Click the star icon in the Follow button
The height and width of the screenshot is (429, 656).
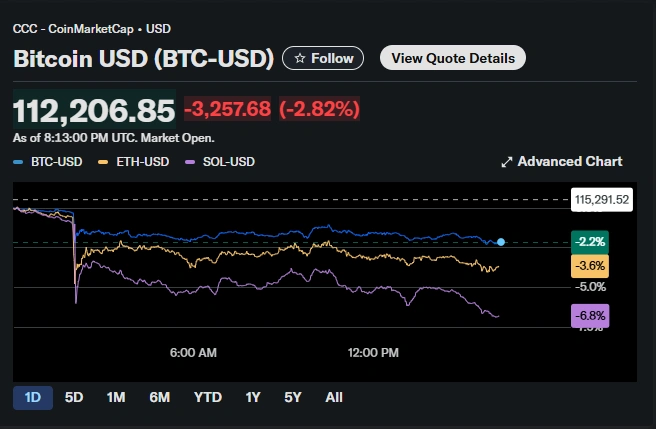click(300, 58)
